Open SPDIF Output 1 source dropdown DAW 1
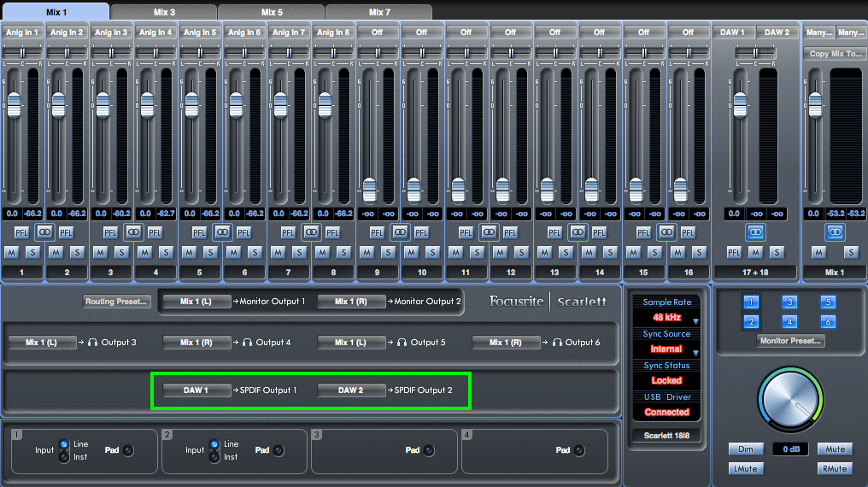 [196, 390]
